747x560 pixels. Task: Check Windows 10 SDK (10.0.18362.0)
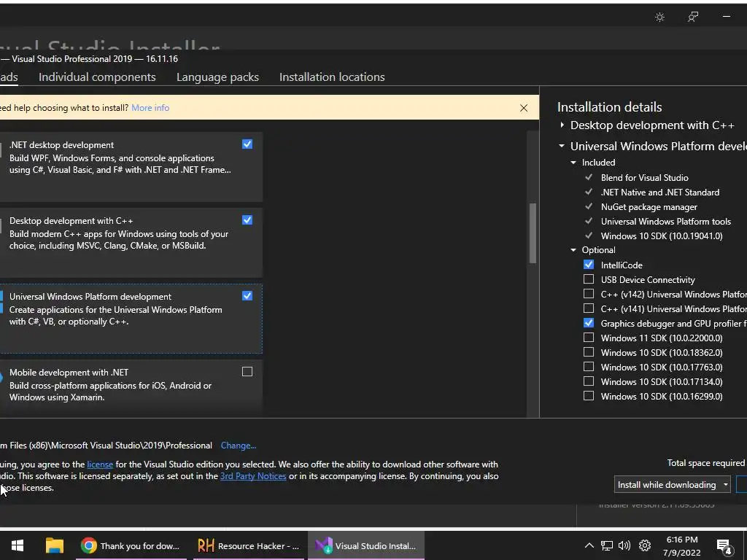(589, 352)
